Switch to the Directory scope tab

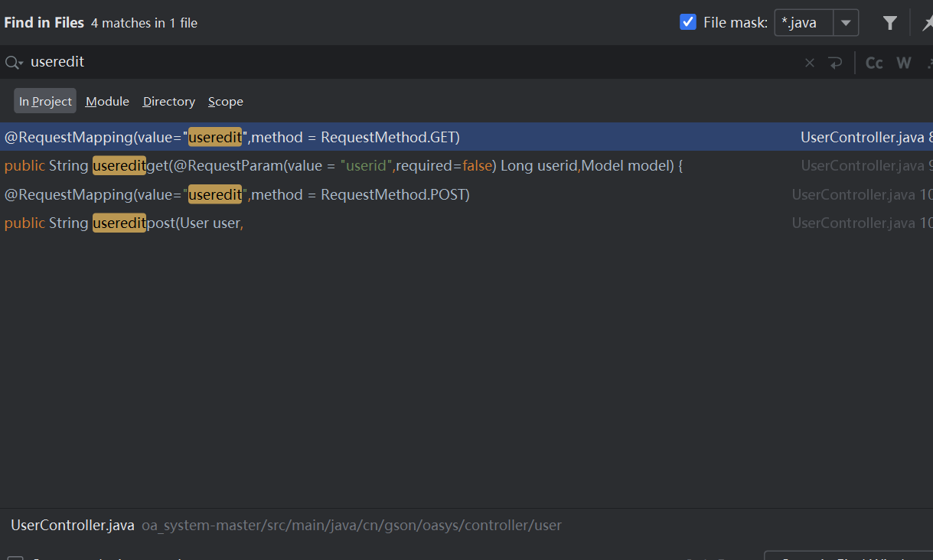[x=168, y=101]
